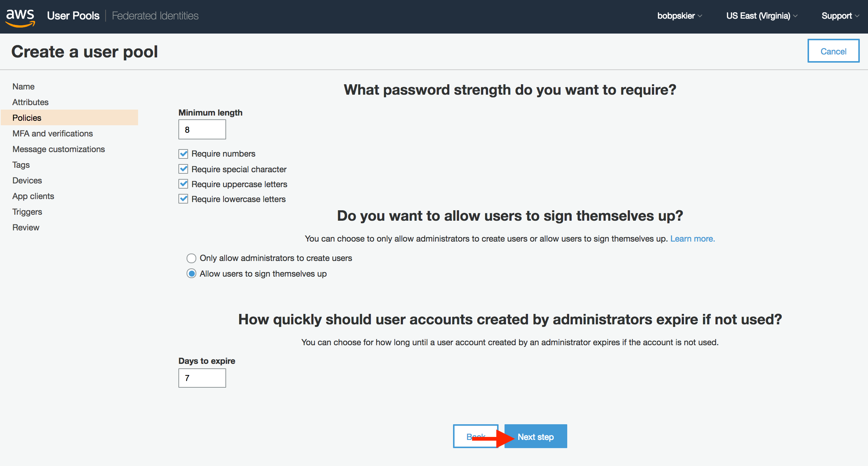The width and height of the screenshot is (868, 466).
Task: Disable Require lowercase letters option
Action: 183,199
